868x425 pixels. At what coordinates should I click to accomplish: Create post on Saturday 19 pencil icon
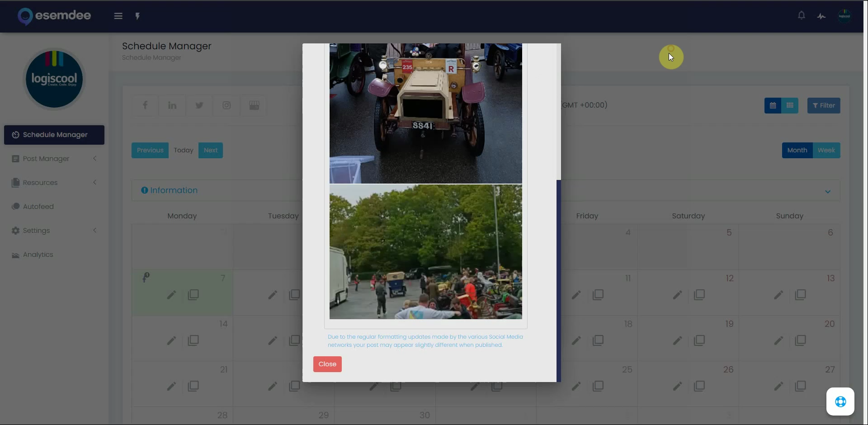point(677,340)
